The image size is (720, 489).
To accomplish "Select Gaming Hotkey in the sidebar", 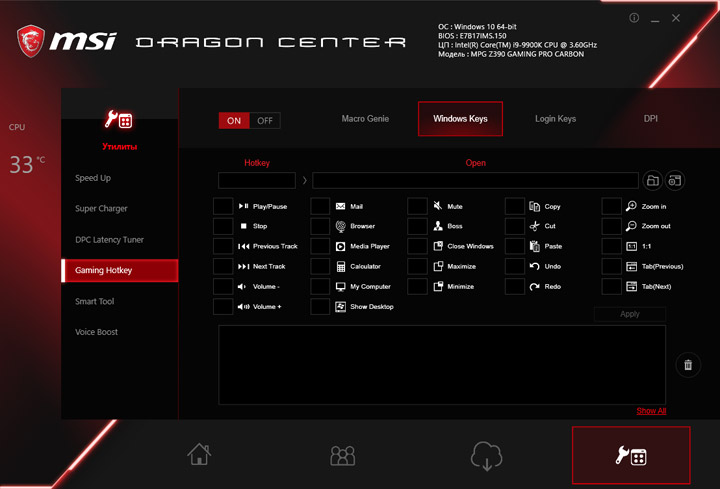I will [x=119, y=270].
